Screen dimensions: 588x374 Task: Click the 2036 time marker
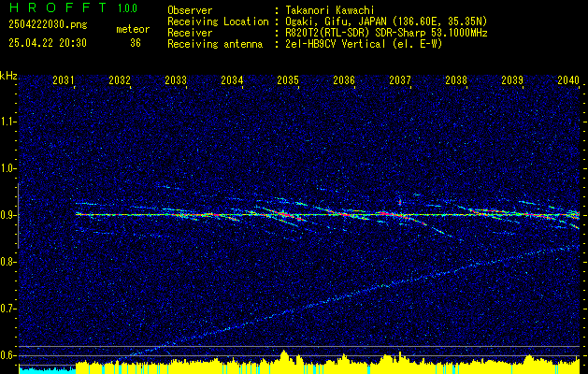pyautogui.click(x=344, y=79)
